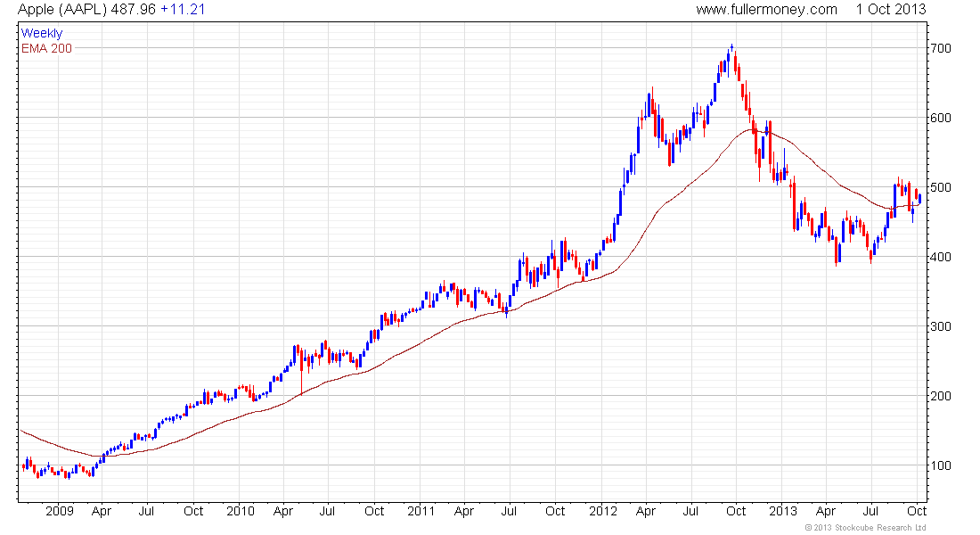The width and height of the screenshot is (980, 535).
Task: Click the Oct label before 2012
Action: (x=555, y=511)
